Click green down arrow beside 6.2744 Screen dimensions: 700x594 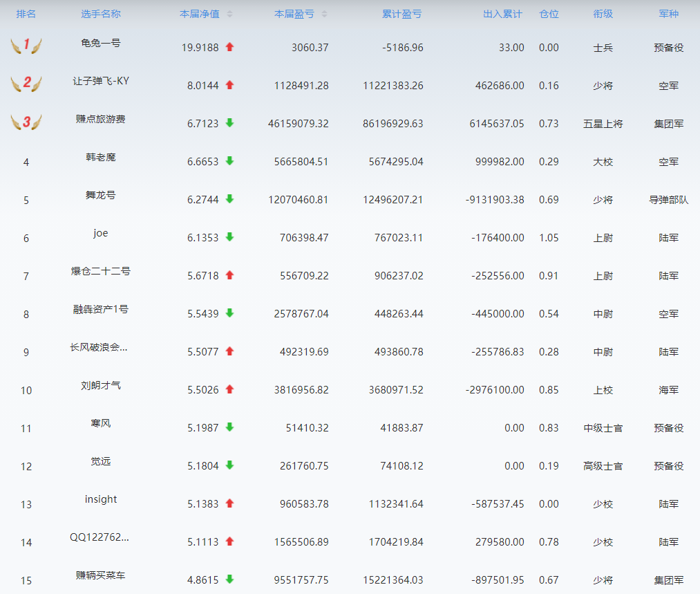tap(230, 198)
